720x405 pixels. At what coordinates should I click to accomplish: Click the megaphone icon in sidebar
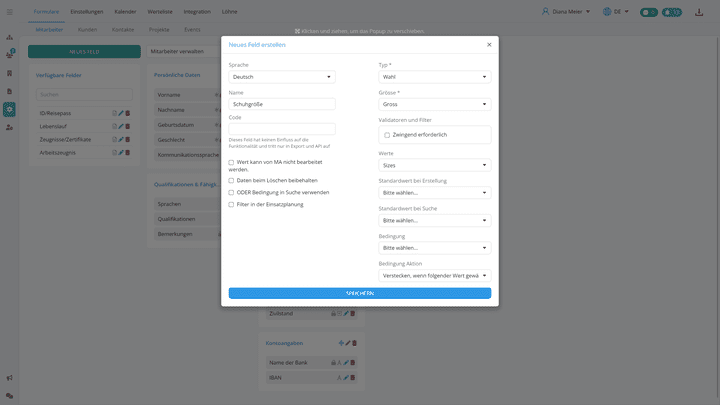(x=9, y=378)
